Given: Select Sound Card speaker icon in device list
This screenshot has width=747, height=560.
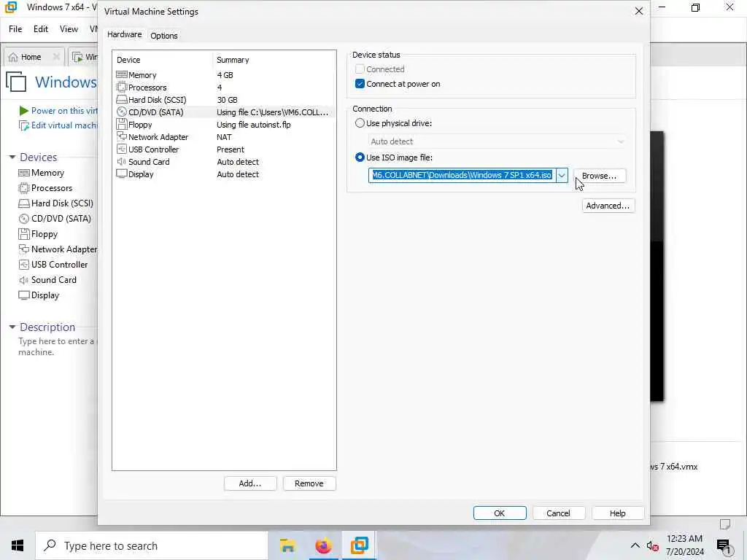Looking at the screenshot, I should click(x=122, y=161).
